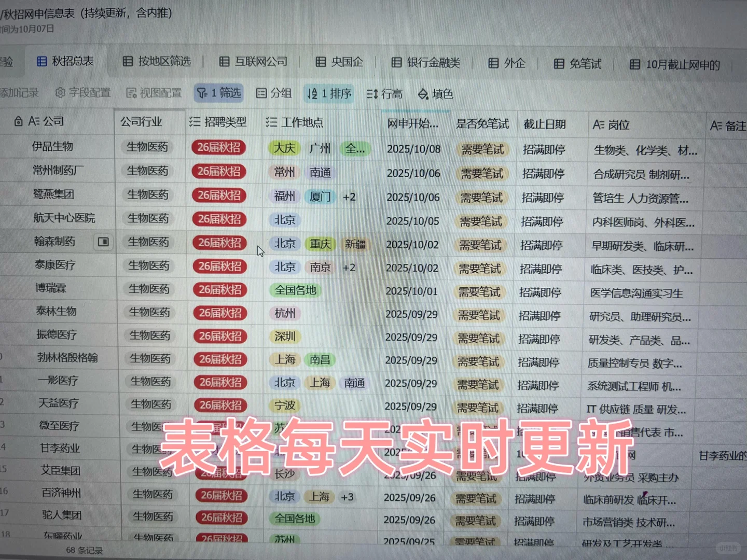Select the 振德医疗 company cell

57,334
